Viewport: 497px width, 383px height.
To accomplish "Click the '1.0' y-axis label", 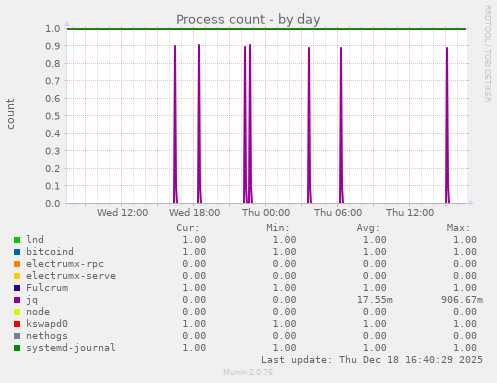I will (x=53, y=29).
